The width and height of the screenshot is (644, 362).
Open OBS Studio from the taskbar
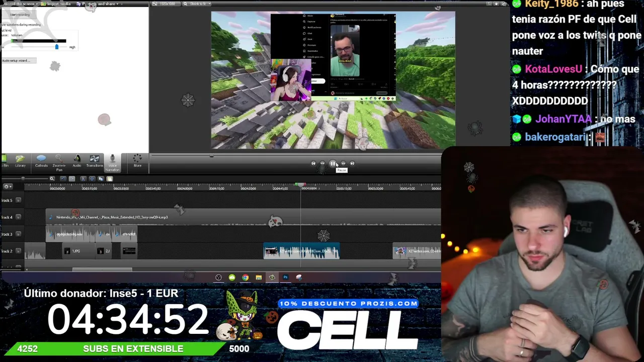[x=218, y=278]
